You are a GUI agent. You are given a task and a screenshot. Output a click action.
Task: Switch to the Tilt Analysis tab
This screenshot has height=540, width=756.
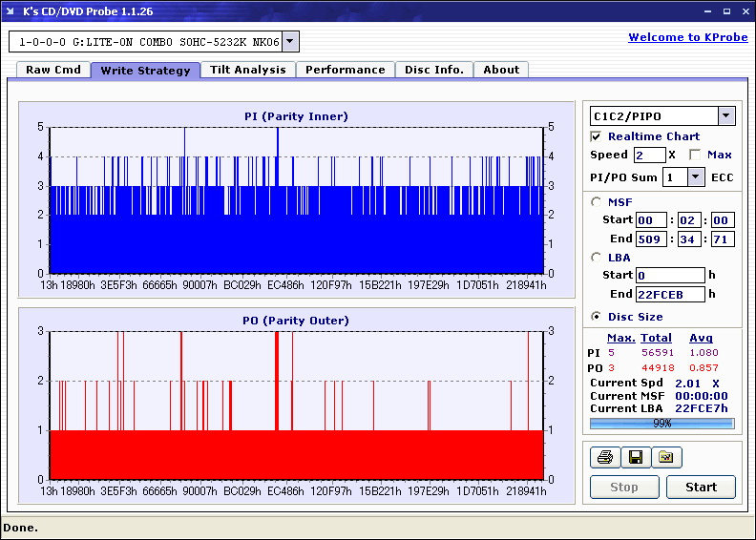click(247, 70)
